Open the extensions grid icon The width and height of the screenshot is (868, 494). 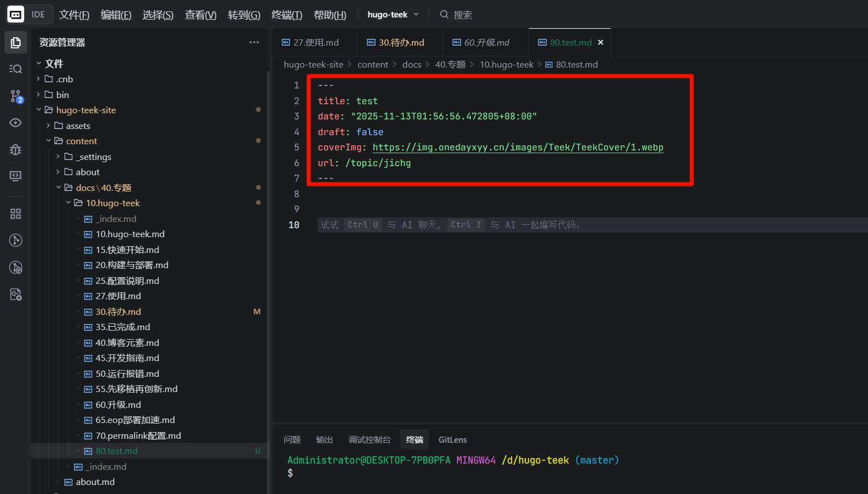pyautogui.click(x=16, y=214)
